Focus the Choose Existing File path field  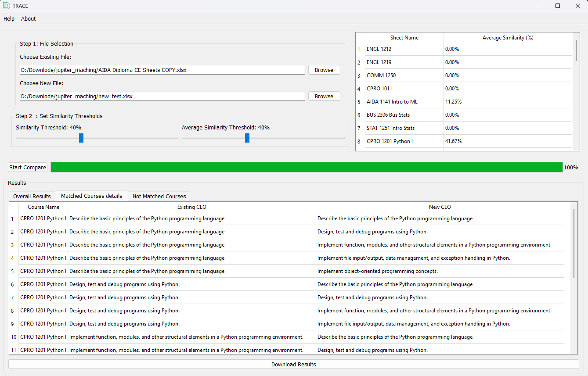pos(162,70)
